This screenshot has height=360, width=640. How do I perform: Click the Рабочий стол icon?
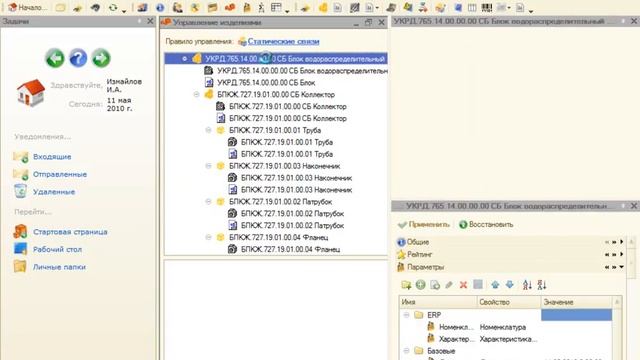pyautogui.click(x=20, y=249)
